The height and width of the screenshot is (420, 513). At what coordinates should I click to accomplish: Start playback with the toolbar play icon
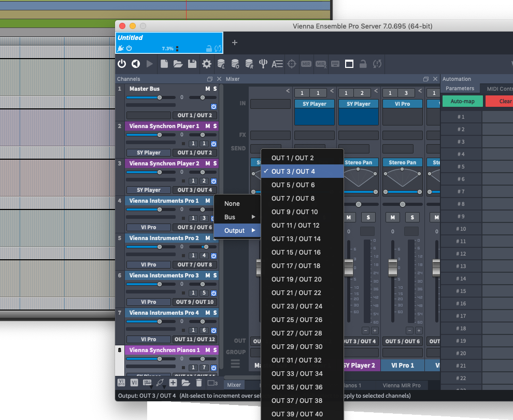point(150,63)
